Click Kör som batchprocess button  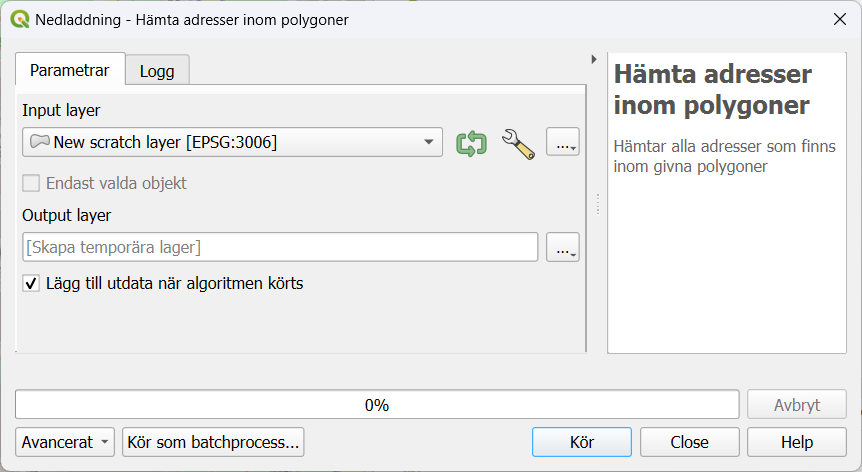pyautogui.click(x=213, y=442)
